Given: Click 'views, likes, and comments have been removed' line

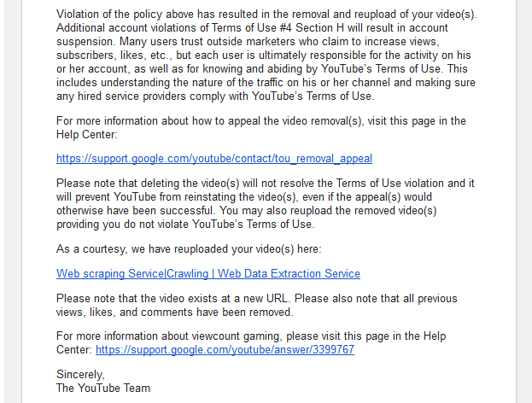Looking at the screenshot, I should [175, 312].
